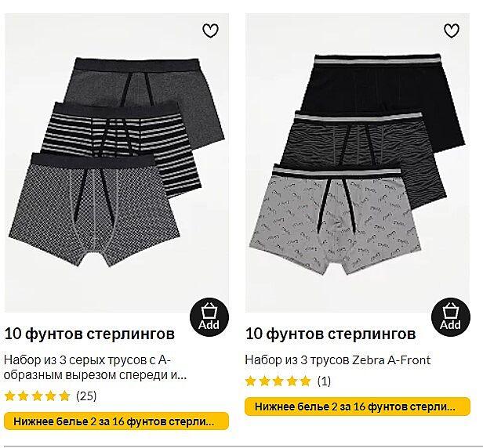This screenshot has width=483, height=448.
Task: View the single review count (1)
Action: pyautogui.click(x=324, y=381)
